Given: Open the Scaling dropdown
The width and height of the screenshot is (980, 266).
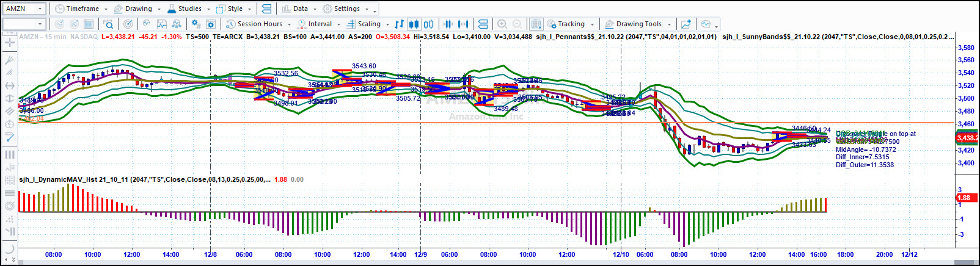Looking at the screenshot, I should [x=368, y=24].
